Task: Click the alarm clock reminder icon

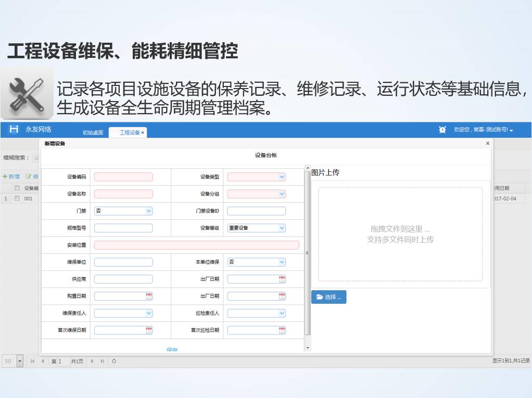Action: coord(442,130)
